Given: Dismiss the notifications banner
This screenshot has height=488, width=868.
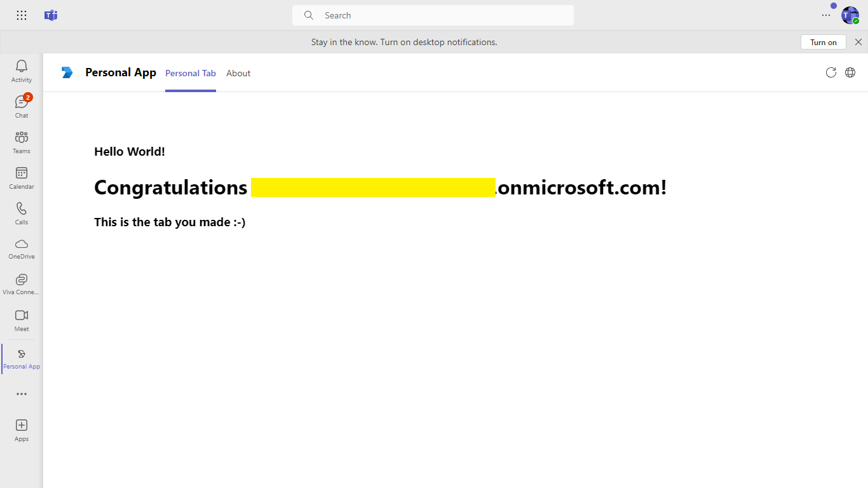Looking at the screenshot, I should [x=858, y=42].
